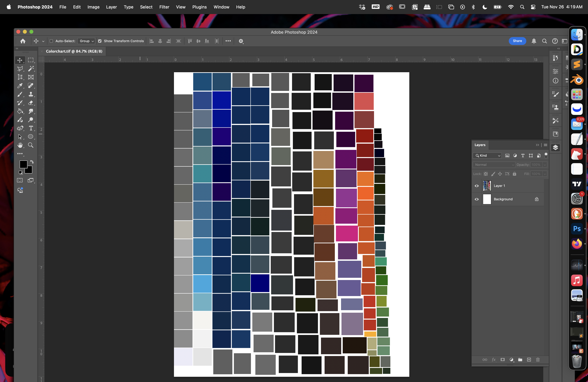Image resolution: width=588 pixels, height=382 pixels.
Task: Select the Eyedropper tool
Action: (x=20, y=86)
